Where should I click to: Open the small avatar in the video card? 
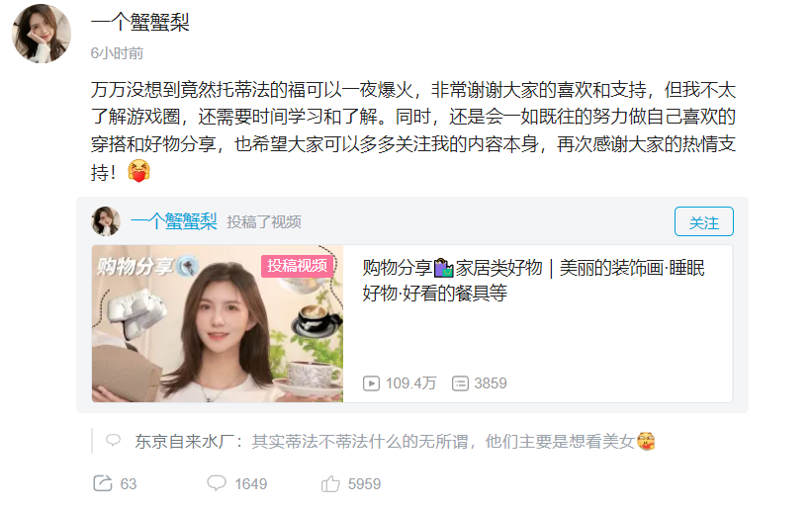(106, 221)
